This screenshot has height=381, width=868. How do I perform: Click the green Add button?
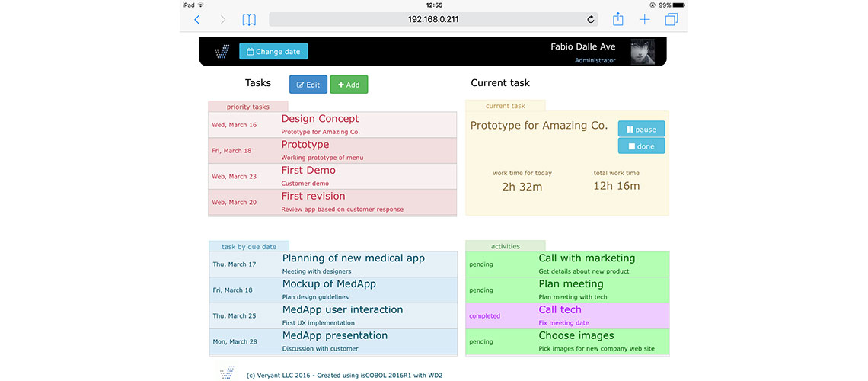(x=349, y=85)
